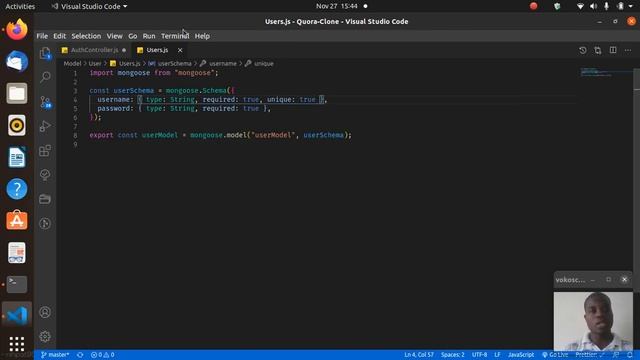The image size is (640, 360).
Task: Open the Go menu
Action: pyautogui.click(x=133, y=36)
